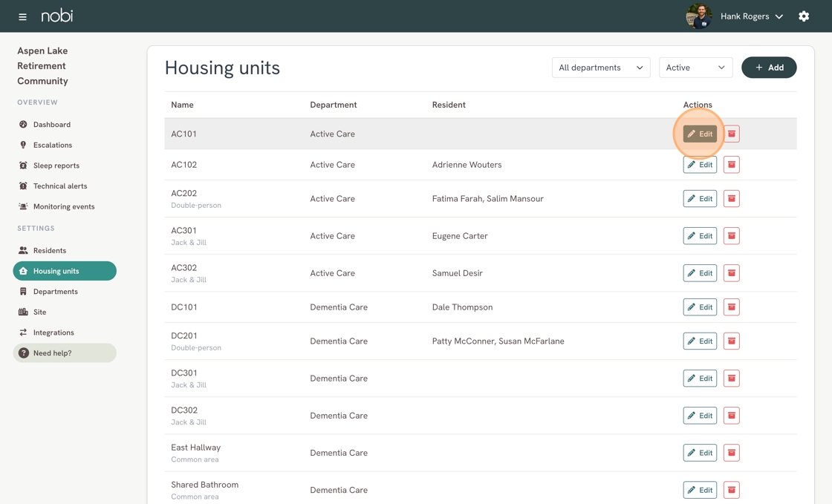832x504 pixels.
Task: Open the Active status filter dropdown
Action: pos(695,68)
